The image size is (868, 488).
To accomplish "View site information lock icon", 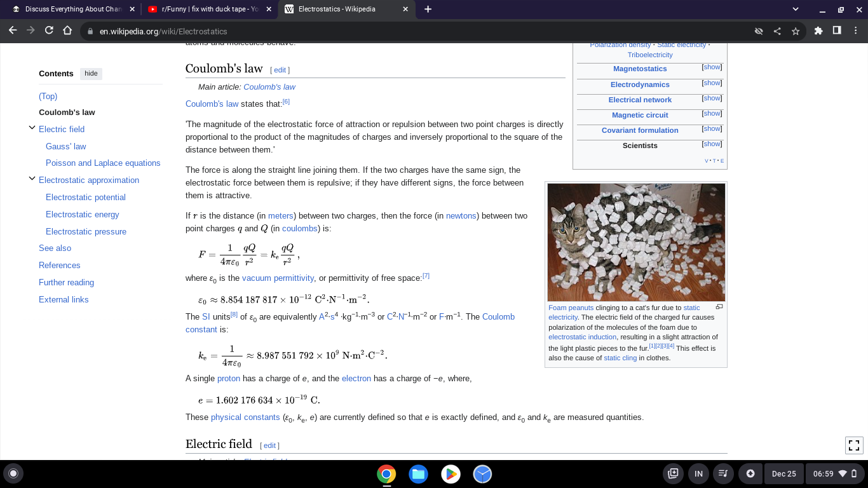I will point(90,31).
